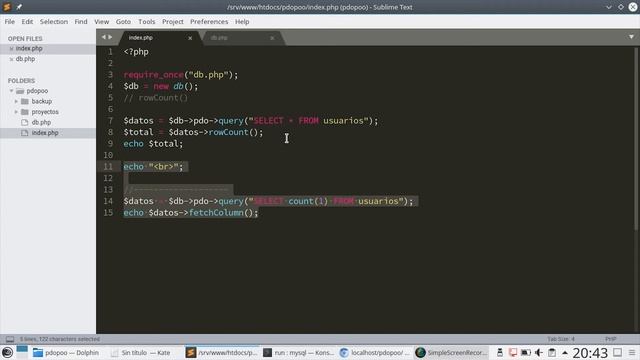
Task: Collapse the pdopoo folder
Action: [11, 91]
